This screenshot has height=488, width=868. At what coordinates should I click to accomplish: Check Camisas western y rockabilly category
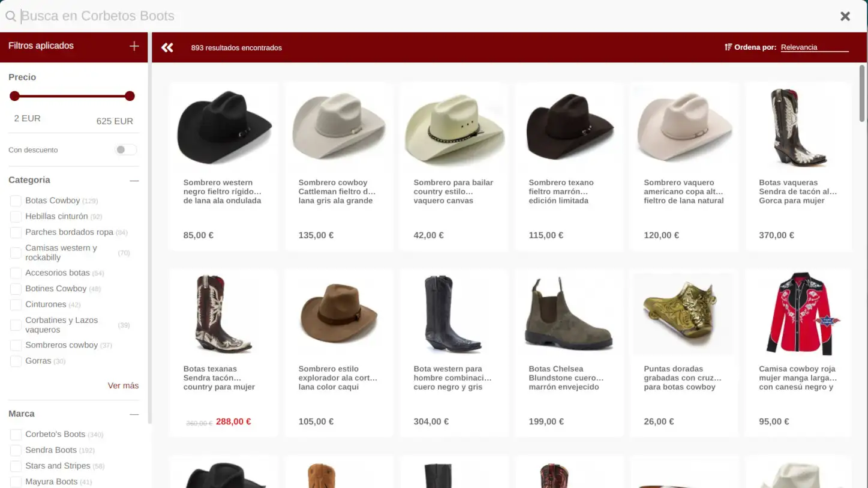tap(16, 253)
